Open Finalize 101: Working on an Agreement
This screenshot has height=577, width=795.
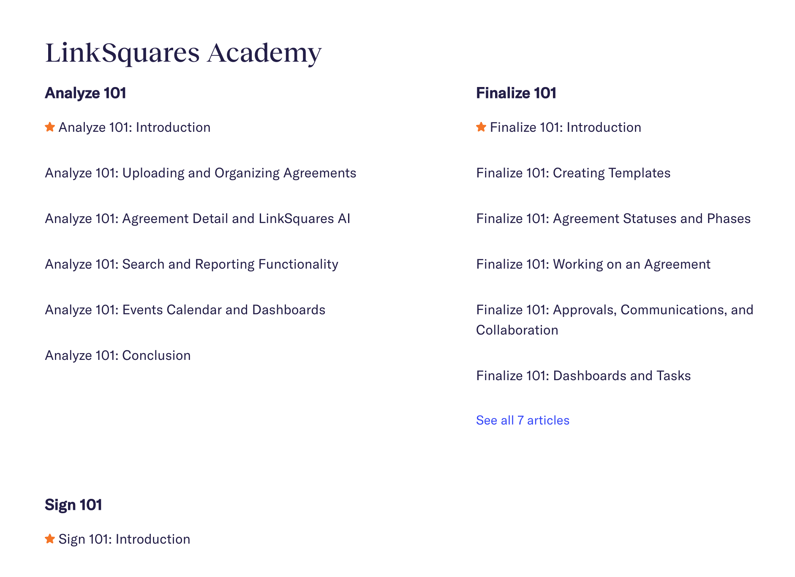coord(593,264)
